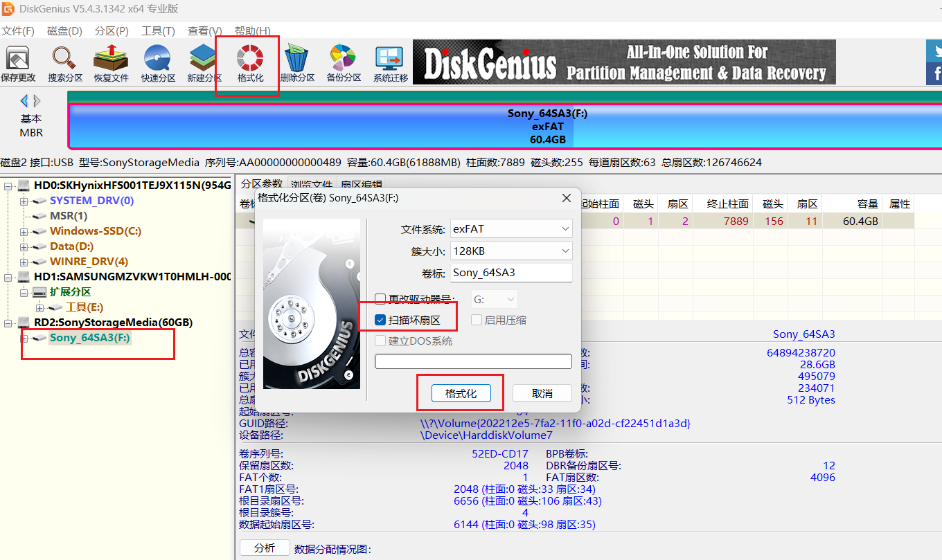
Task: Open the drive letter G: dropdown
Action: pyautogui.click(x=495, y=299)
